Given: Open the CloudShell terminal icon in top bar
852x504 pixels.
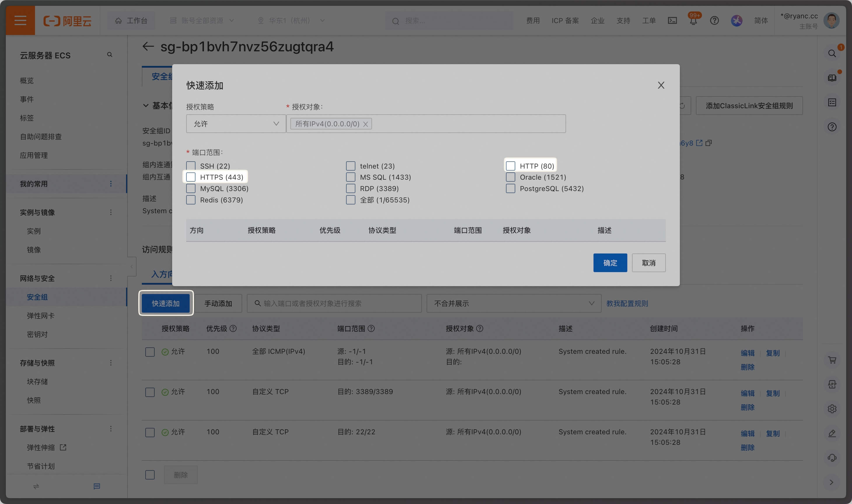Looking at the screenshot, I should 672,21.
